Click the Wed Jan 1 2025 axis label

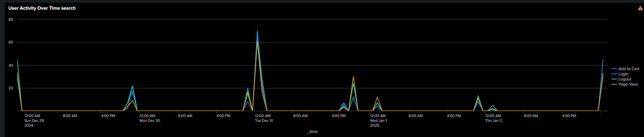[x=378, y=121]
